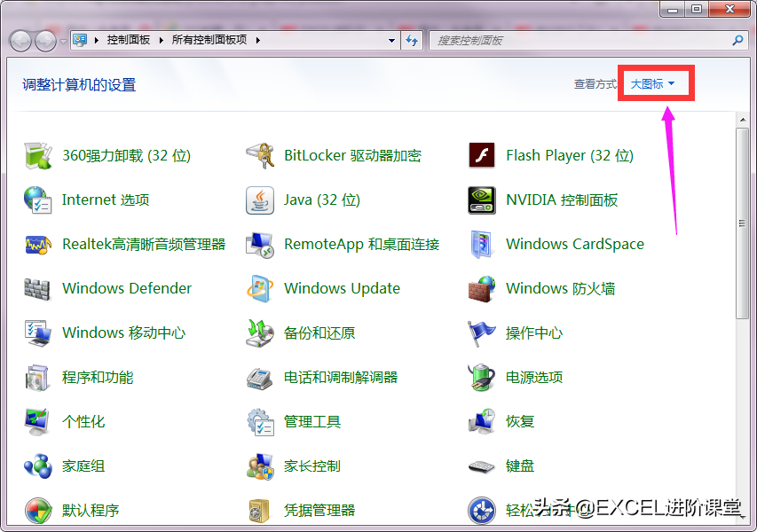
Task: Click the 控制面板 breadcrumb item
Action: pos(129,40)
